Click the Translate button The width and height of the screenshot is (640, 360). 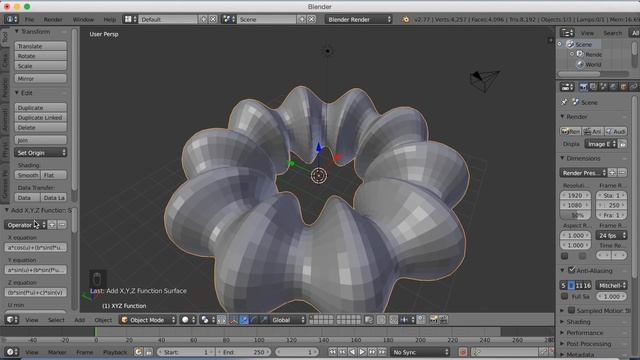coord(40,46)
